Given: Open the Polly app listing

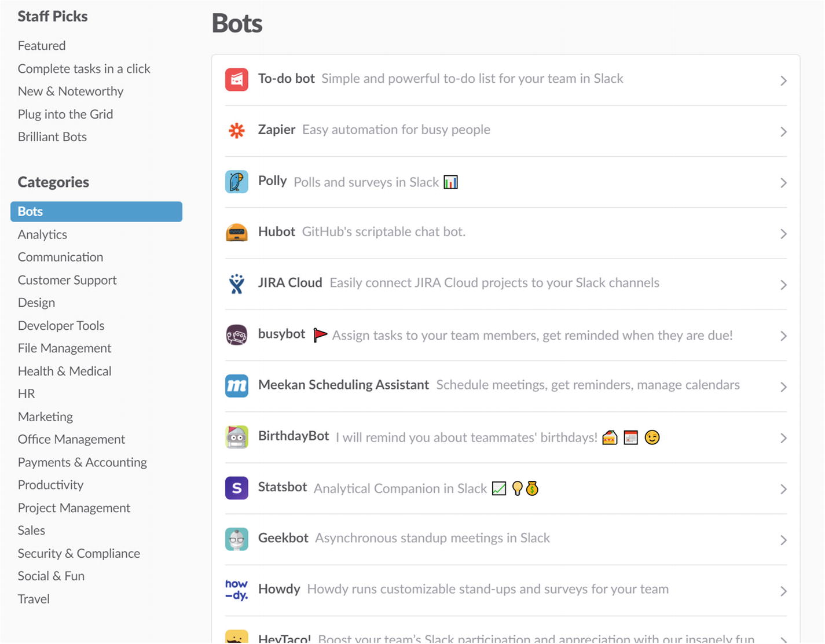Looking at the screenshot, I should [273, 181].
